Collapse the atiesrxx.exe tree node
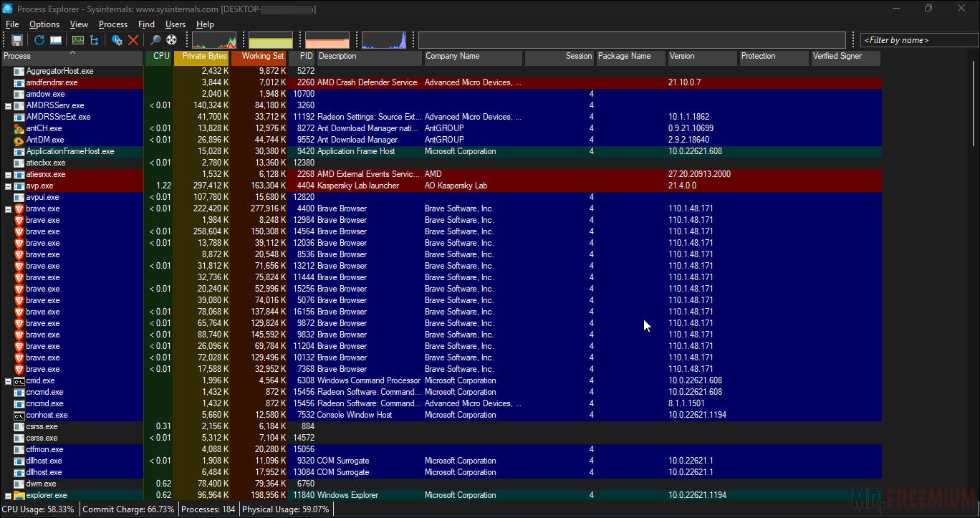The image size is (980, 518). [8, 174]
